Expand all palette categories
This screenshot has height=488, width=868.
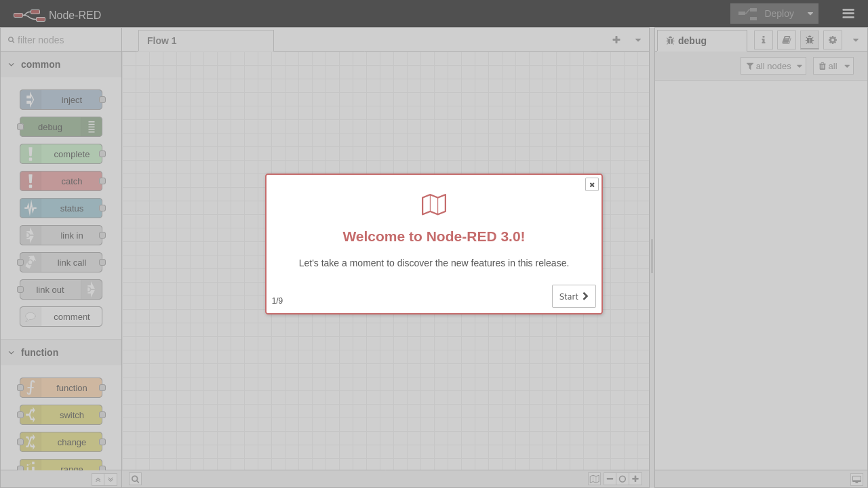pos(111,479)
